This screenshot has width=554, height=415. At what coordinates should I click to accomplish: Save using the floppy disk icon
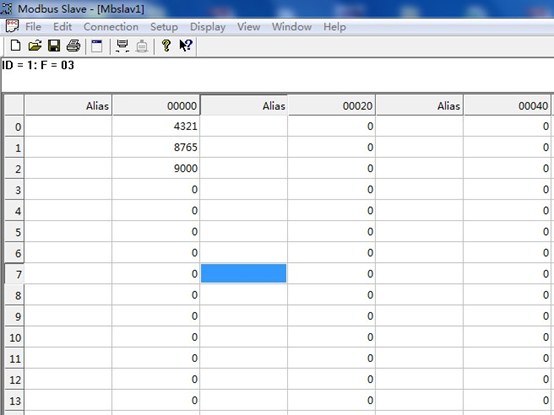(x=54, y=46)
